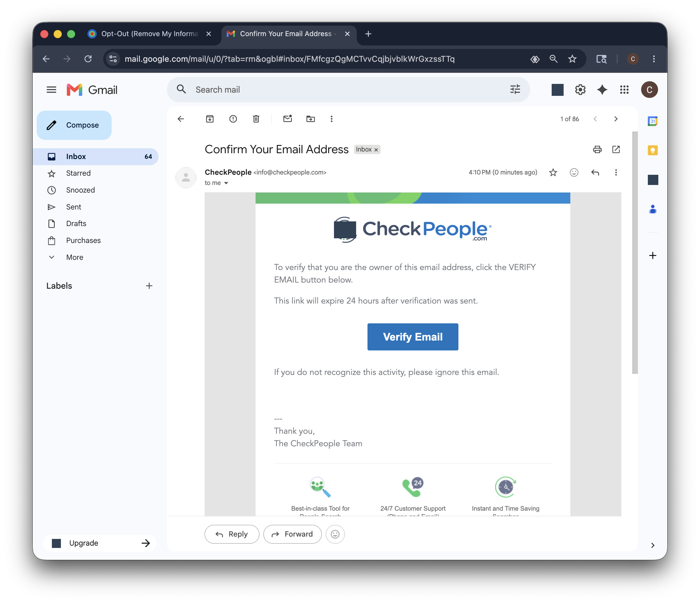Open the Drafts folder
Image resolution: width=700 pixels, height=603 pixels.
point(96,223)
